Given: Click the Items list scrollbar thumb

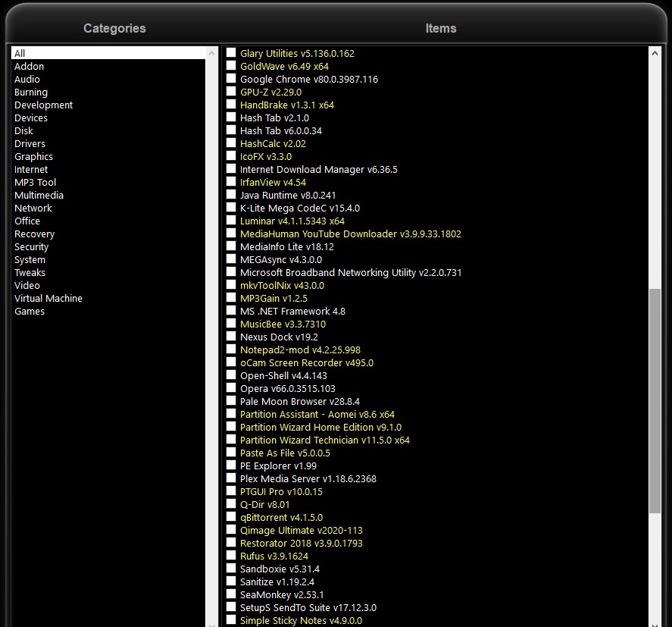Looking at the screenshot, I should (655, 401).
